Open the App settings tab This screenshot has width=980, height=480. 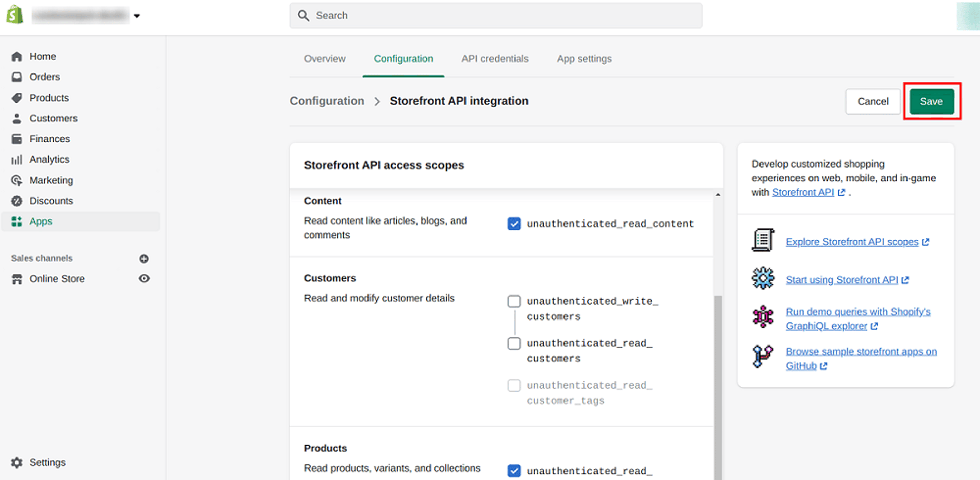[x=584, y=59]
